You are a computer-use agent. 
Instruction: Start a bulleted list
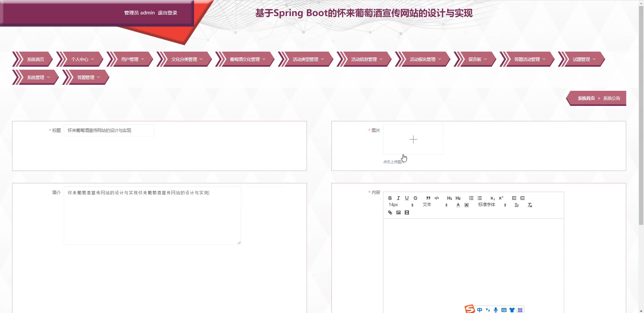click(480, 198)
